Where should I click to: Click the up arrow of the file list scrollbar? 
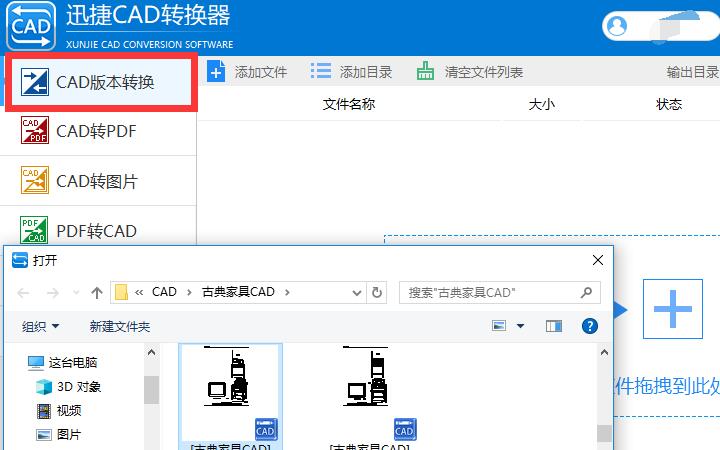(604, 352)
